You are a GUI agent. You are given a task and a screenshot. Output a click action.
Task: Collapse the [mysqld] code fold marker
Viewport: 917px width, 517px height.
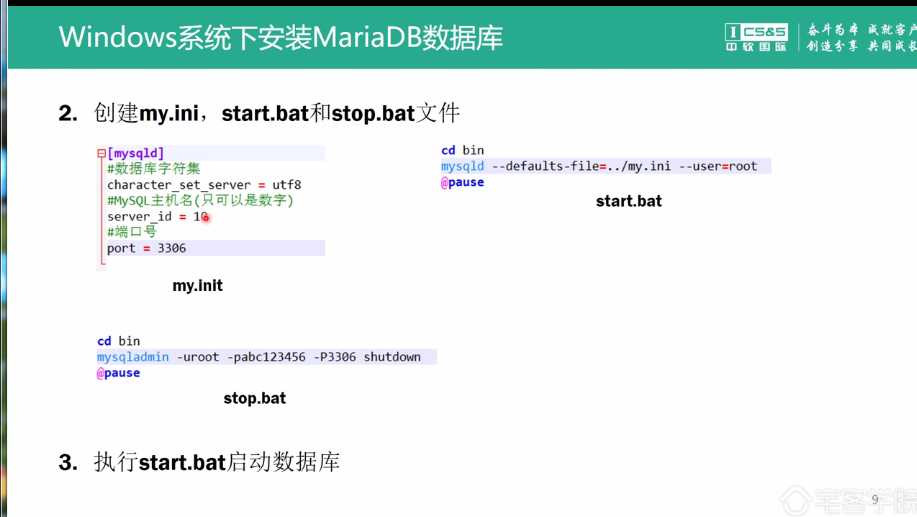click(x=101, y=153)
